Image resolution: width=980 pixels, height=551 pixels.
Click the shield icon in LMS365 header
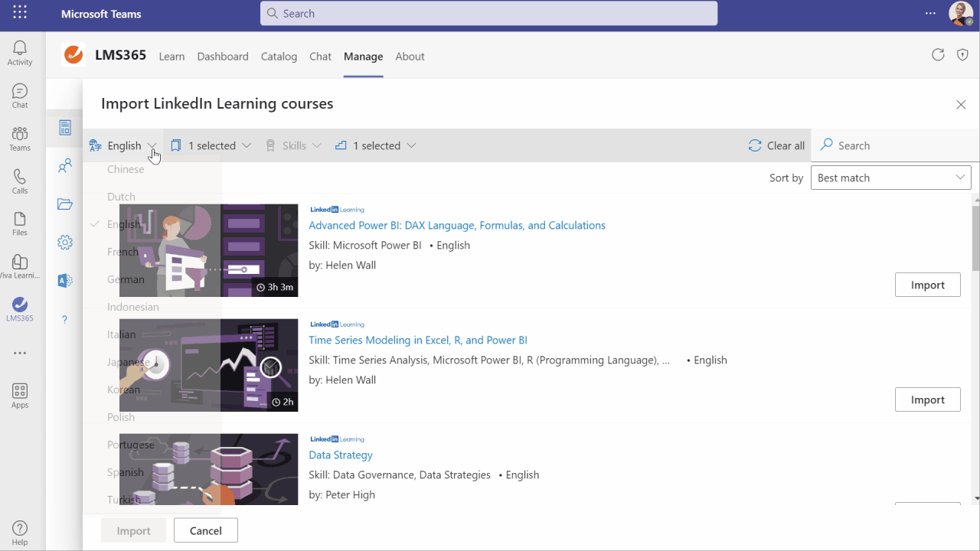pyautogui.click(x=962, y=54)
